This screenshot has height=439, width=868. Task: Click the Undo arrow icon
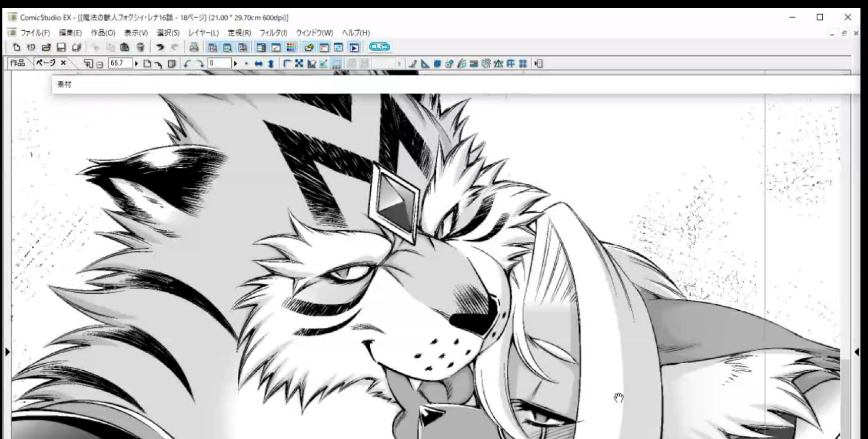(x=160, y=48)
